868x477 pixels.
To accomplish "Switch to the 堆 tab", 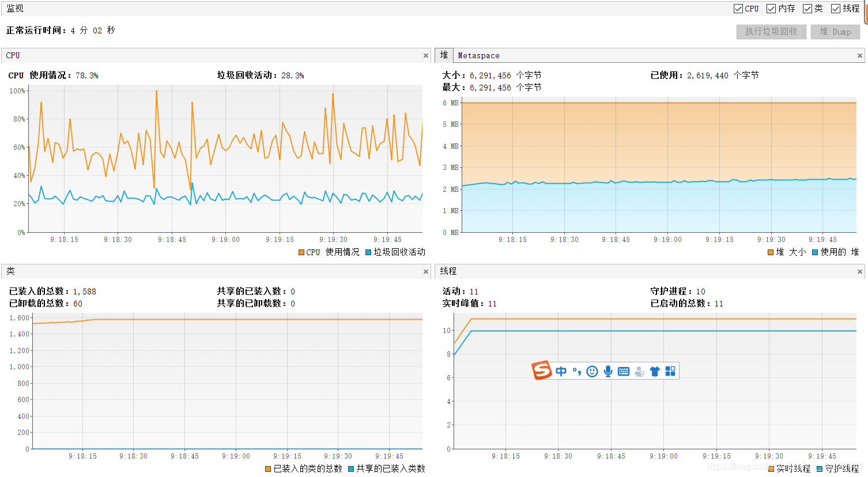I will [444, 55].
